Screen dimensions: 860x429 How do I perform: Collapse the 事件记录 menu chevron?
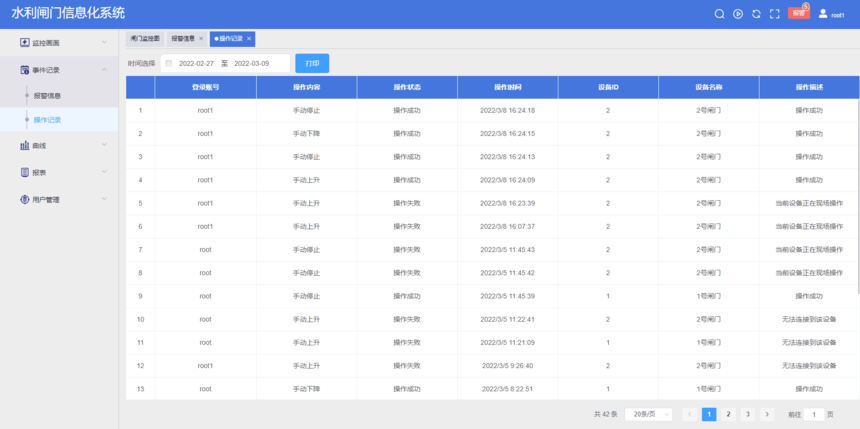(104, 70)
